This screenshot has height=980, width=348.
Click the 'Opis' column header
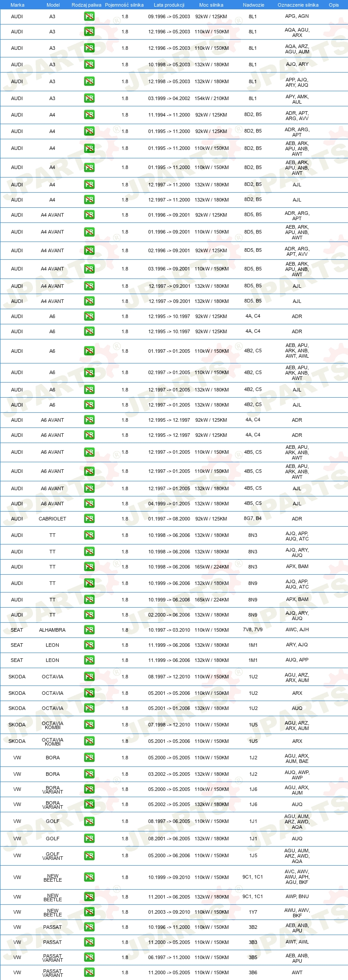click(x=334, y=5)
